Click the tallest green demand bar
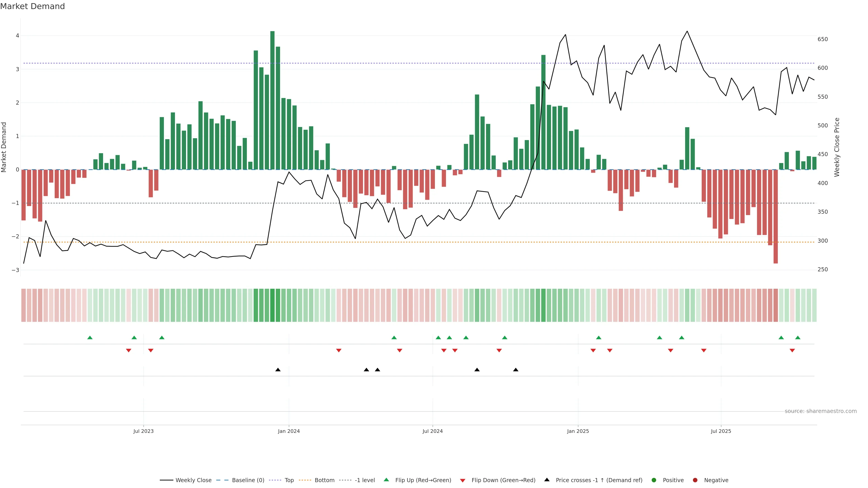The width and height of the screenshot is (868, 488). (272, 101)
